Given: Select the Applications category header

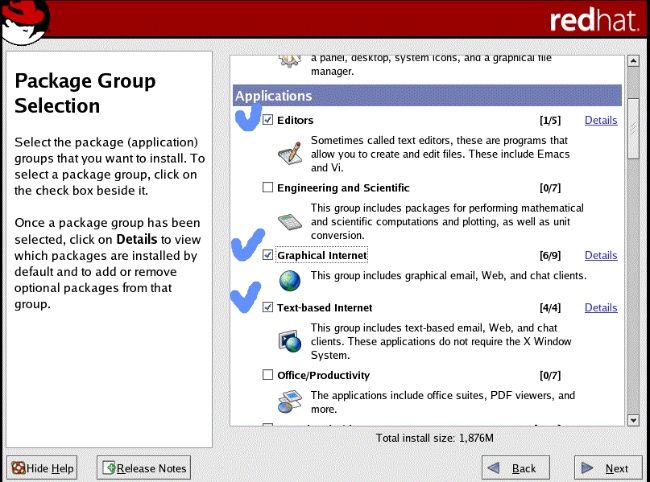Looking at the screenshot, I should [427, 95].
